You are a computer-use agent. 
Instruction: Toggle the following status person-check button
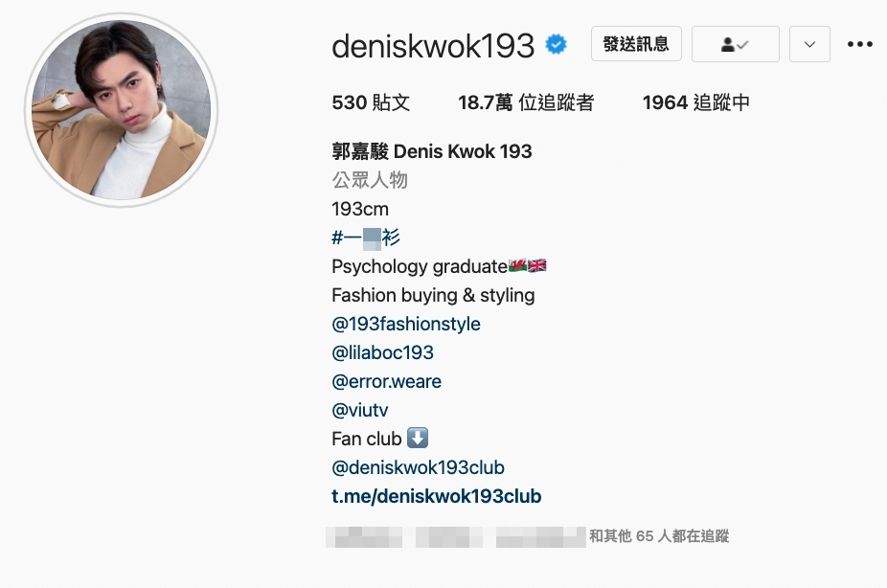736,44
